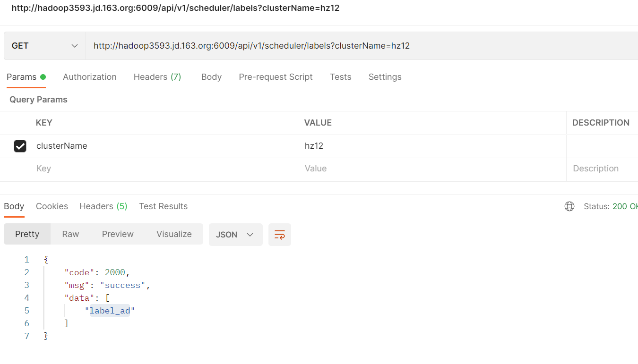Click the empty Key placeholder field
This screenshot has width=638, height=364.
164,169
